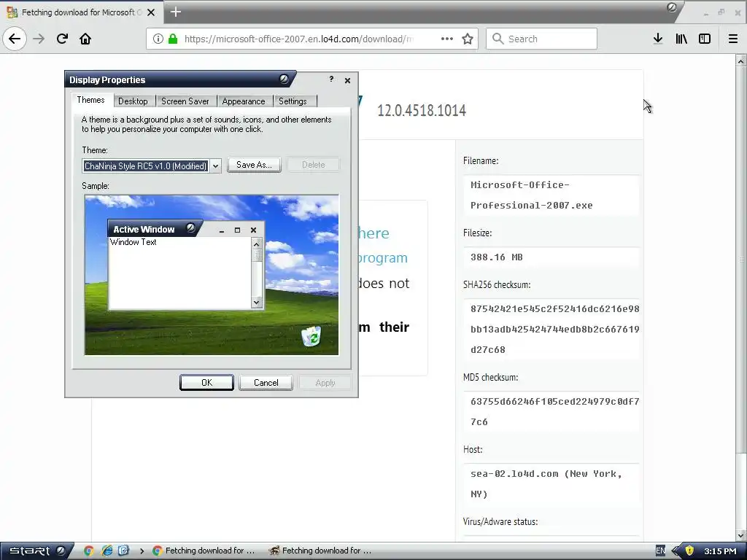Switch to the Desktop tab in Display Properties
This screenshot has width=747, height=560.
(x=133, y=101)
